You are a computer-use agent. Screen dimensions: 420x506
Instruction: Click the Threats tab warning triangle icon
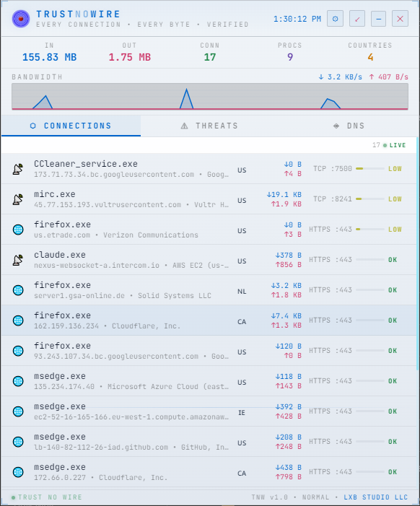pos(184,126)
